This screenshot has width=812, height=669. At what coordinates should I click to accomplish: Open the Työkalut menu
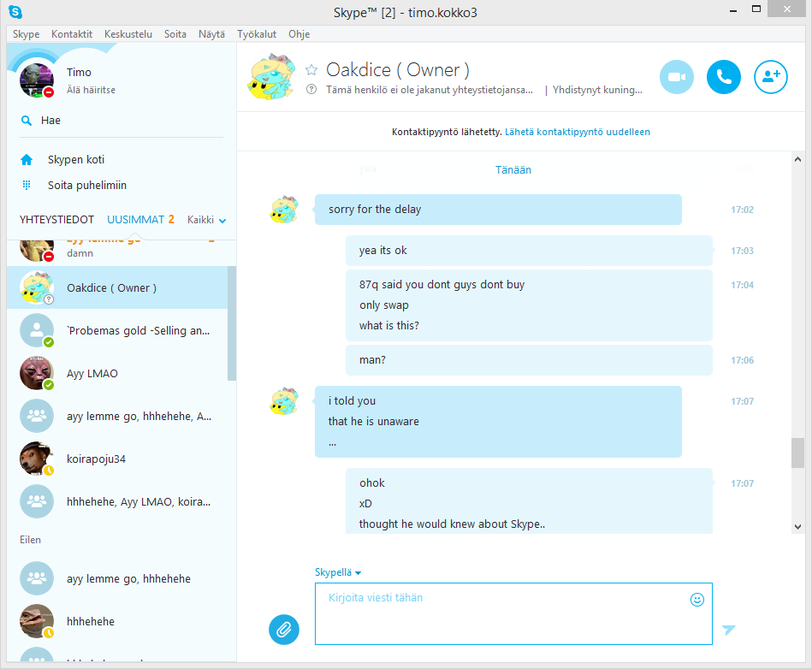pyautogui.click(x=257, y=34)
